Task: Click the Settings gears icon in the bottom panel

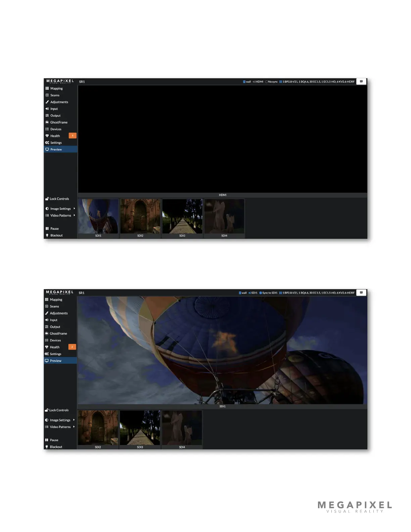Action: pyautogui.click(x=47, y=354)
